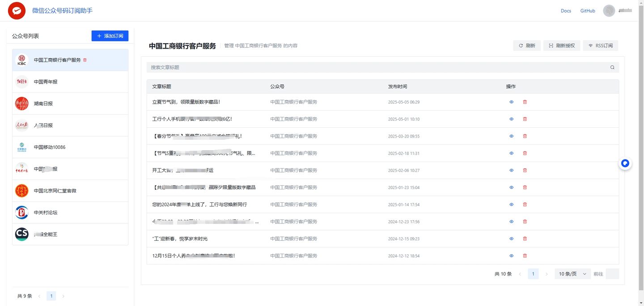This screenshot has height=306, width=644.
Task: Click the search magnifier icon
Action: [x=612, y=67]
